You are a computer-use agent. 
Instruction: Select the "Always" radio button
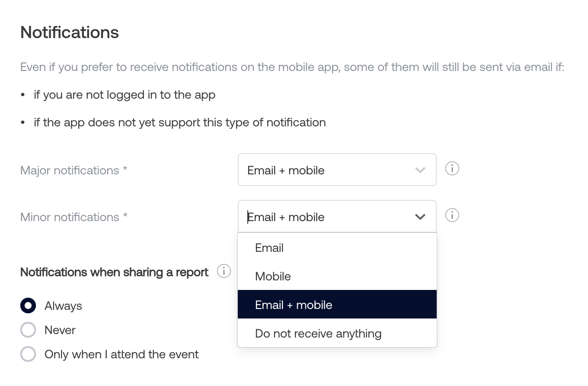28,306
